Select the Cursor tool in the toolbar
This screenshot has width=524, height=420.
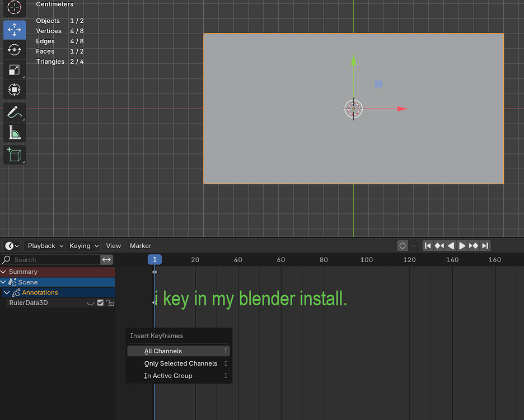click(x=15, y=7)
